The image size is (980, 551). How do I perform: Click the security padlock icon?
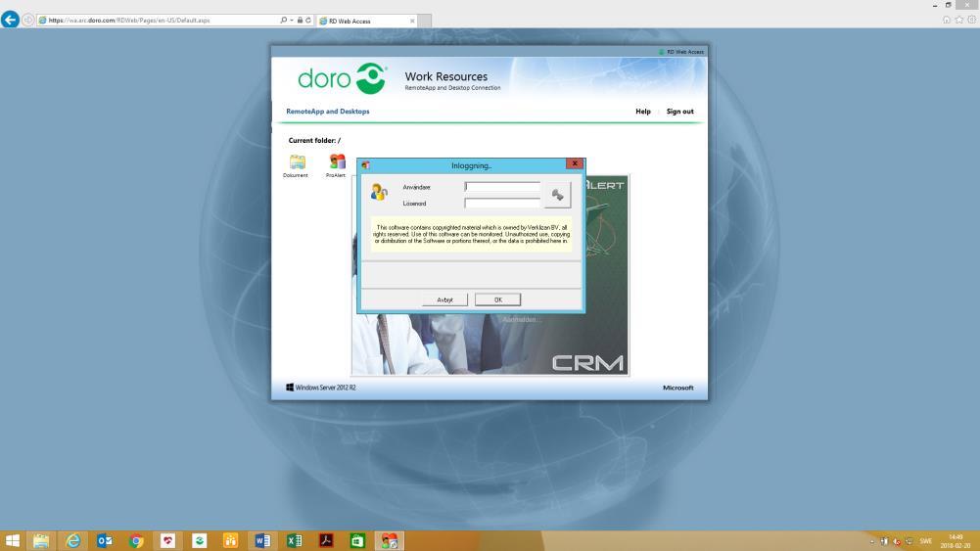click(300, 20)
